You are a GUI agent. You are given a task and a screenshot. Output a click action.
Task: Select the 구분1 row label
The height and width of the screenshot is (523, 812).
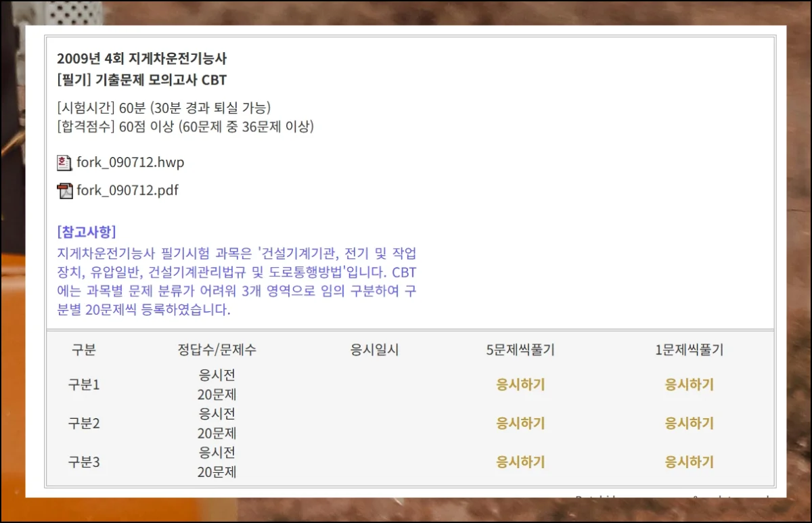(x=84, y=385)
